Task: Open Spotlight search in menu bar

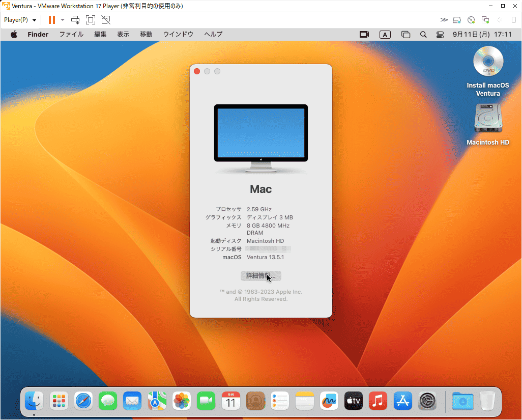Action: [423, 35]
